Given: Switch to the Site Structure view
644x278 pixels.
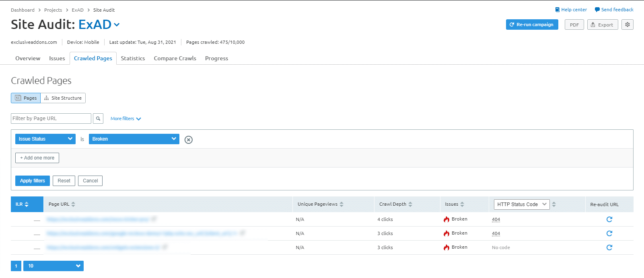Looking at the screenshot, I should pos(63,98).
